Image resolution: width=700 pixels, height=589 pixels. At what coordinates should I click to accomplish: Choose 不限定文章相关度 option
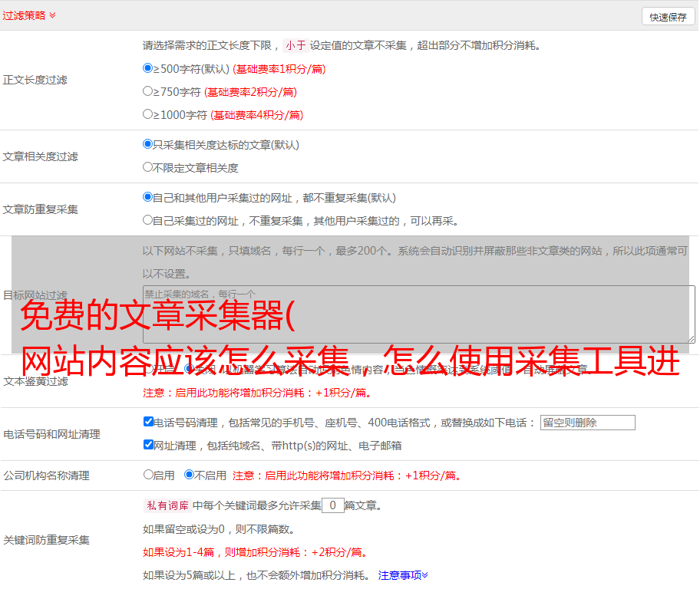pos(147,167)
